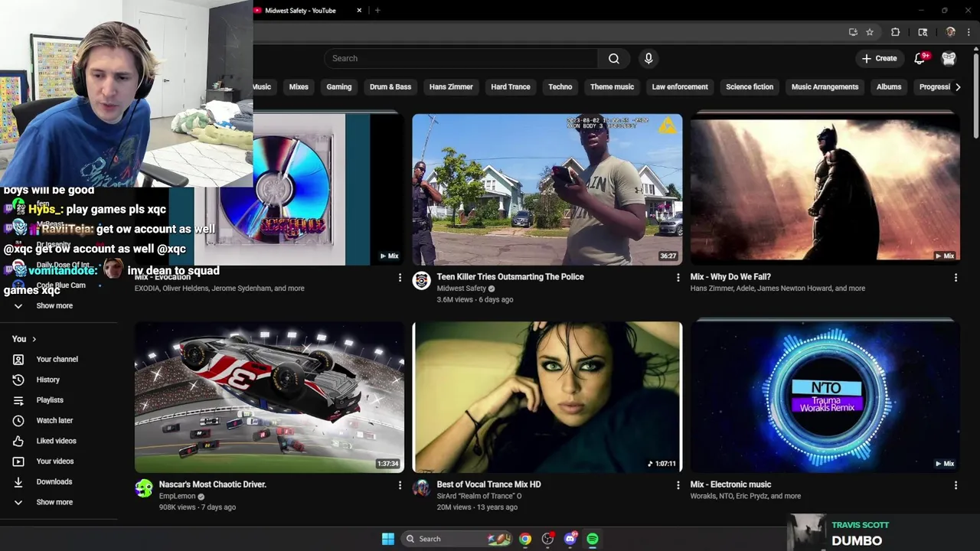Image resolution: width=980 pixels, height=551 pixels.
Task: Open Mix - Electronic music title
Action: tap(730, 484)
